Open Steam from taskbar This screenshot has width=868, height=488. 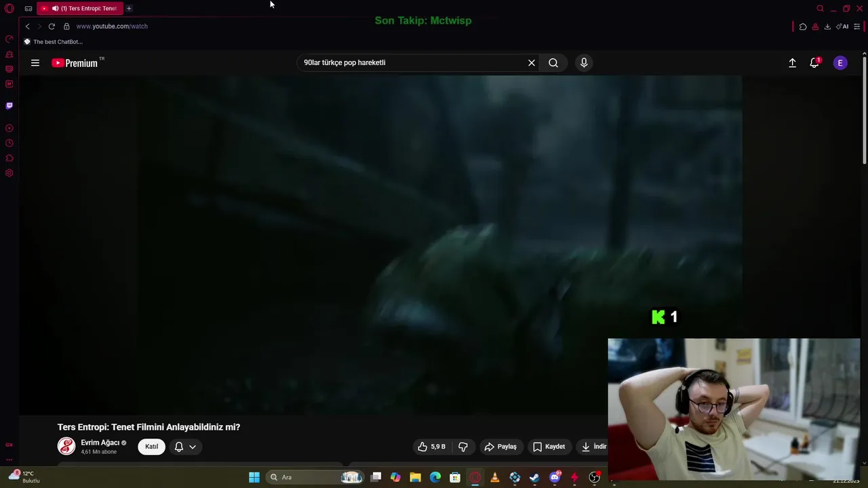click(x=534, y=477)
